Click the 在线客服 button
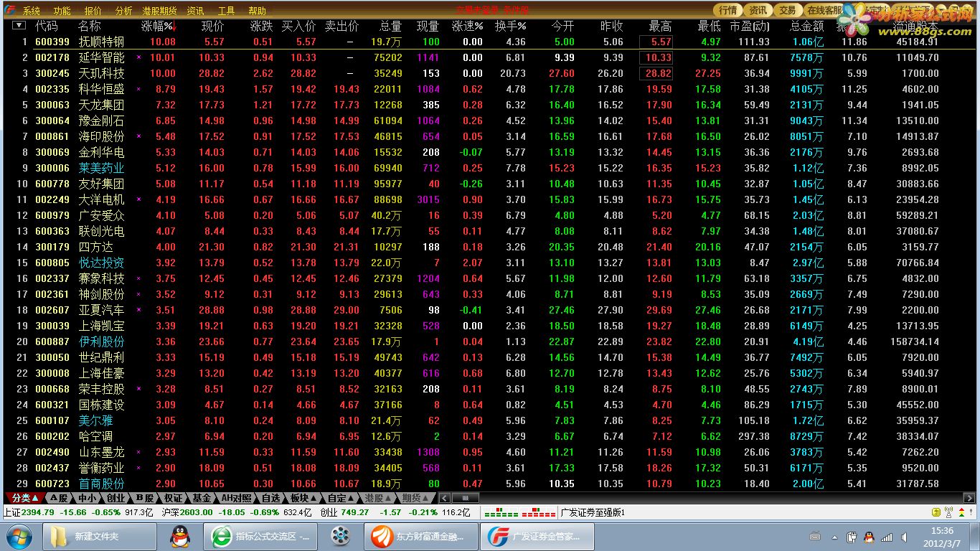This screenshot has height=551, width=980. point(824,10)
